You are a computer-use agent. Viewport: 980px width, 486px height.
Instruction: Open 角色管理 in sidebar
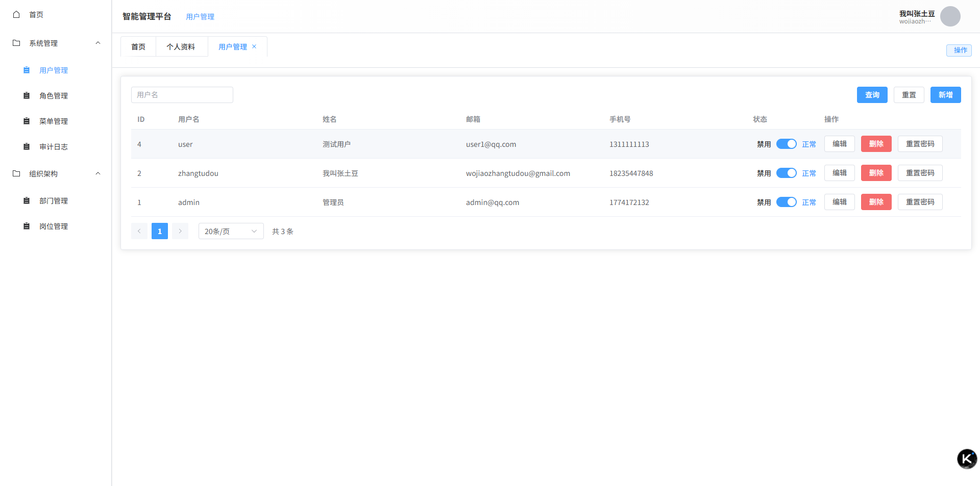[x=56, y=95]
